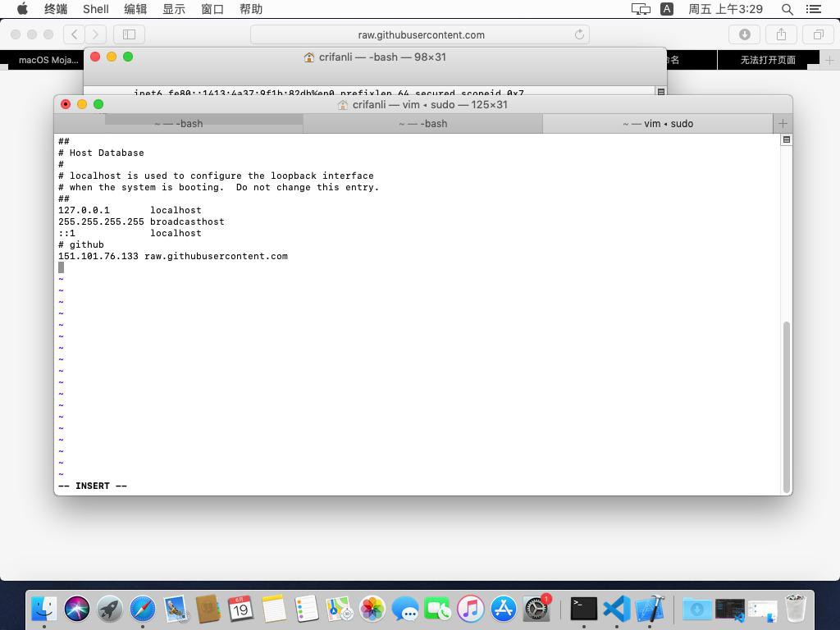The image size is (840, 630).
Task: Open Xcode hammer icon in Dock
Action: pos(650,609)
